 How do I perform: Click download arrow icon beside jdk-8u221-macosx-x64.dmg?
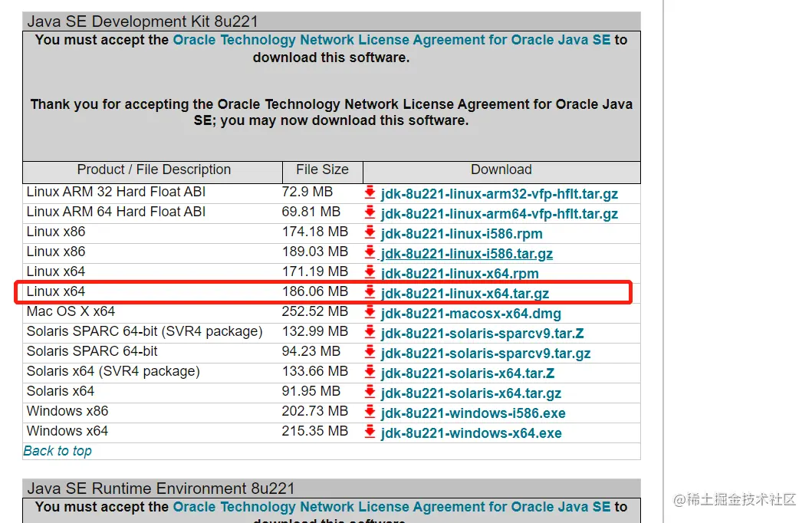pos(370,311)
